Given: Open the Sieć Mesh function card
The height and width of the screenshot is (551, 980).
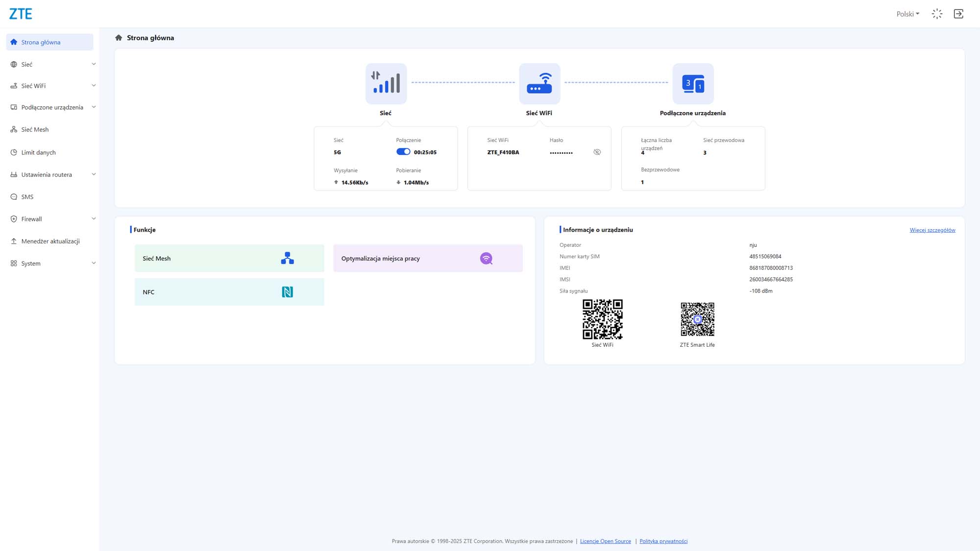Looking at the screenshot, I should (229, 258).
